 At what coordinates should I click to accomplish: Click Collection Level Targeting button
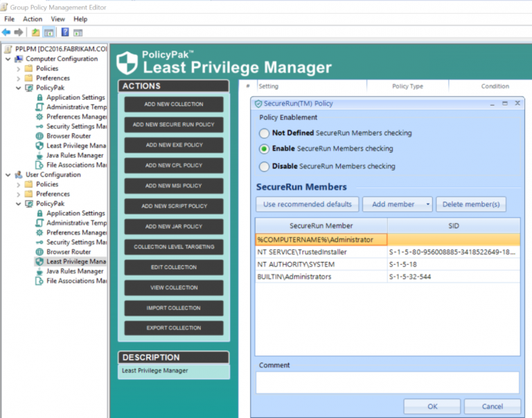click(174, 247)
